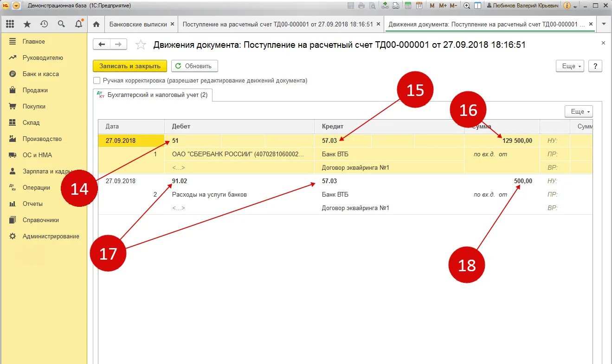Click the forward arrow navigation button
Viewport: 612px width, 364px height.
coord(118,44)
